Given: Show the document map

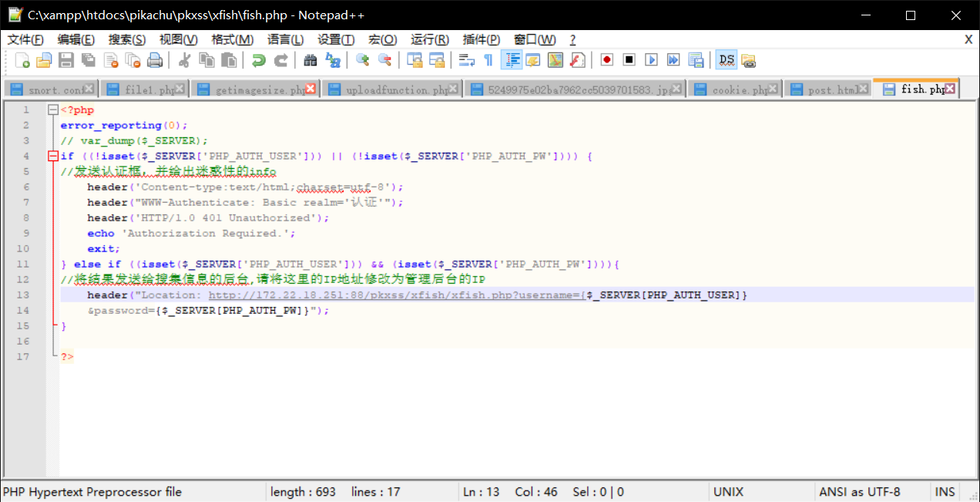Looking at the screenshot, I should click(555, 60).
